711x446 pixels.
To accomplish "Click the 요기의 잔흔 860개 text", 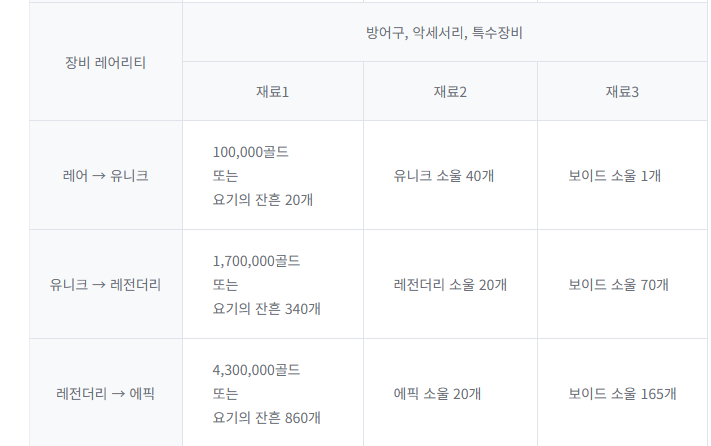I will coord(267,418).
